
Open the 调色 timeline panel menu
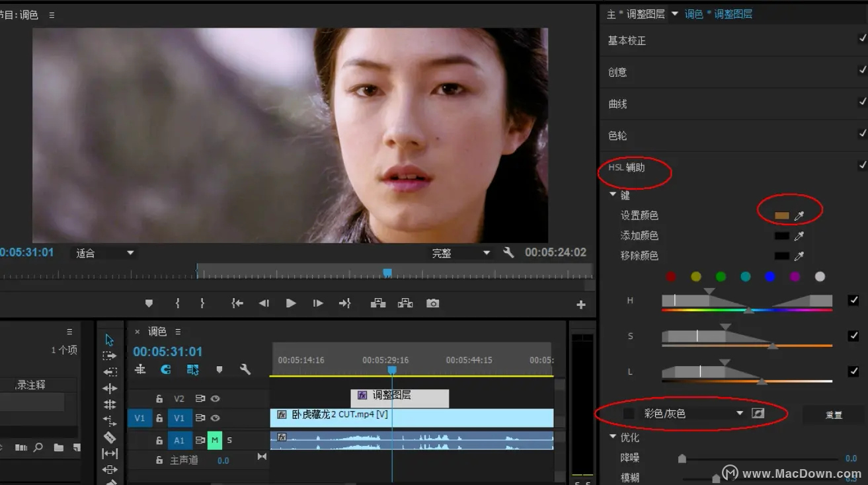(178, 332)
